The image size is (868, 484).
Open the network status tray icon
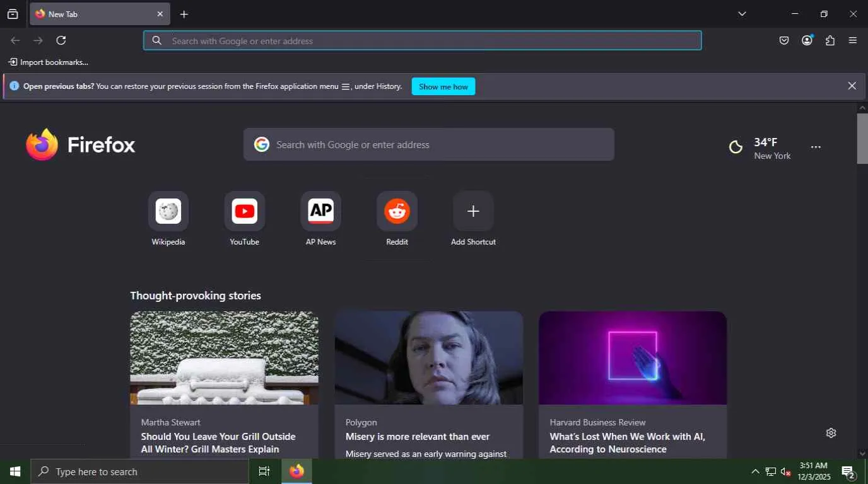click(x=770, y=471)
